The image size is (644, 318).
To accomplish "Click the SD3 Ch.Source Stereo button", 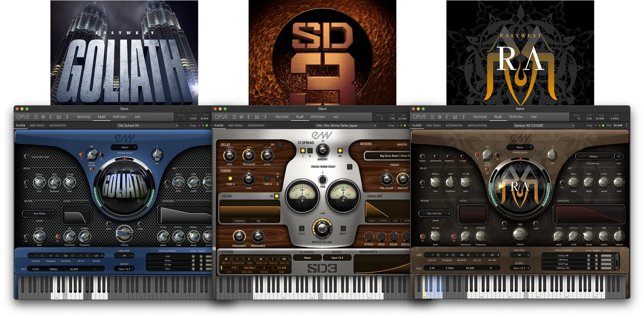I will (x=307, y=258).
